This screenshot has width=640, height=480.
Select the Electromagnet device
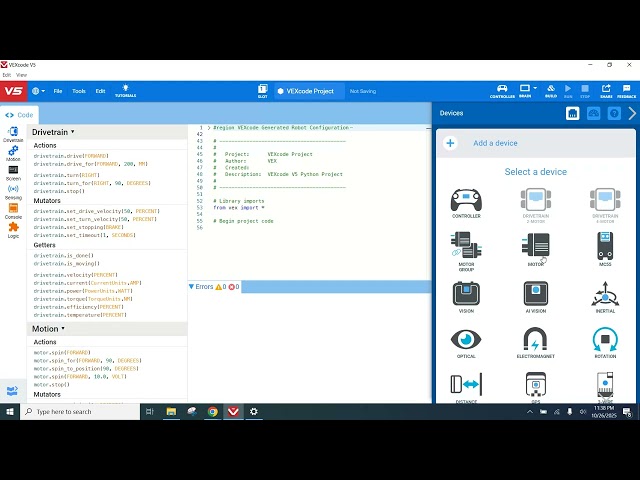click(536, 343)
